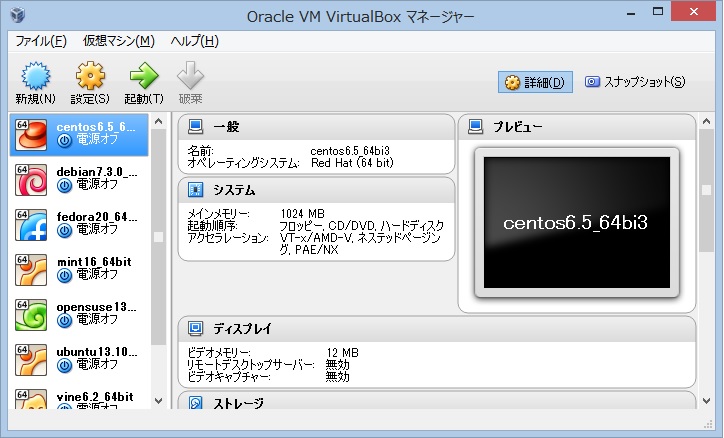The width and height of the screenshot is (724, 438).
Task: Select debian7.3.0 name in VM list
Action: (97, 172)
